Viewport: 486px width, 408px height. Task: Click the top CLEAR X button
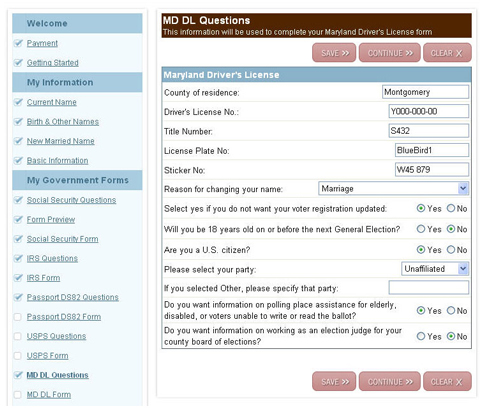(447, 53)
